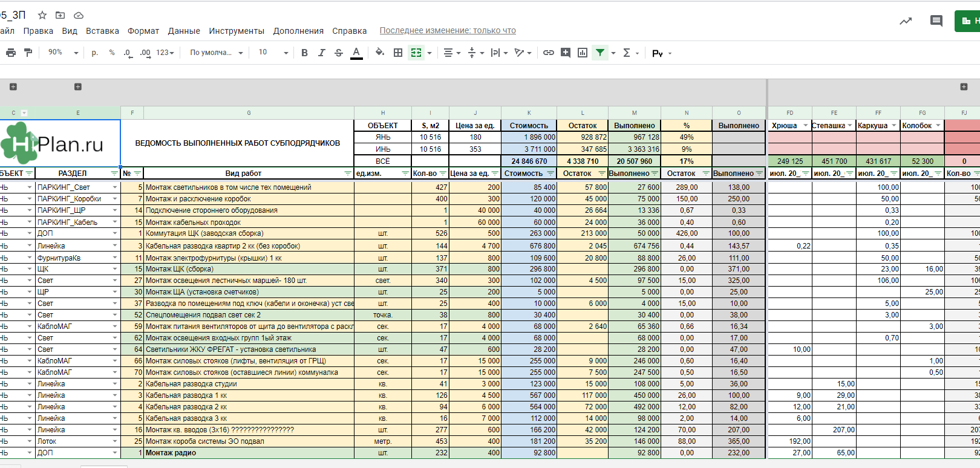
Task: Expand the column group at the far right
Action: [x=964, y=87]
